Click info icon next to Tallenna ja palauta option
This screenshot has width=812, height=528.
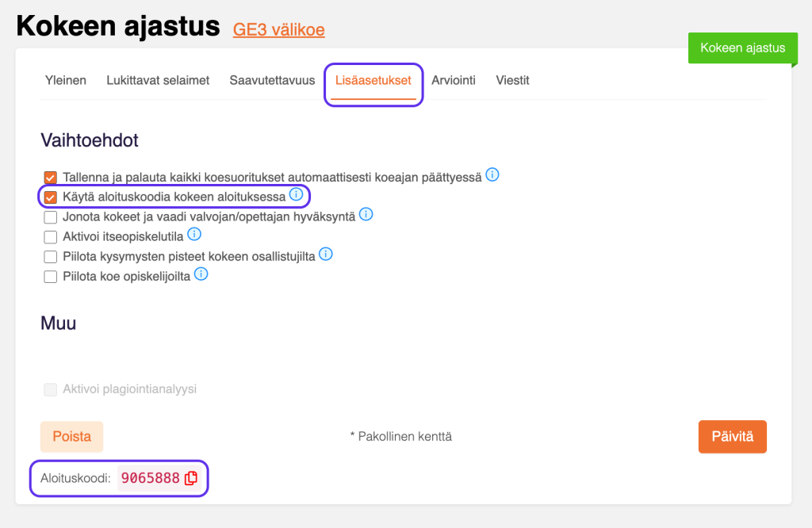pos(492,175)
